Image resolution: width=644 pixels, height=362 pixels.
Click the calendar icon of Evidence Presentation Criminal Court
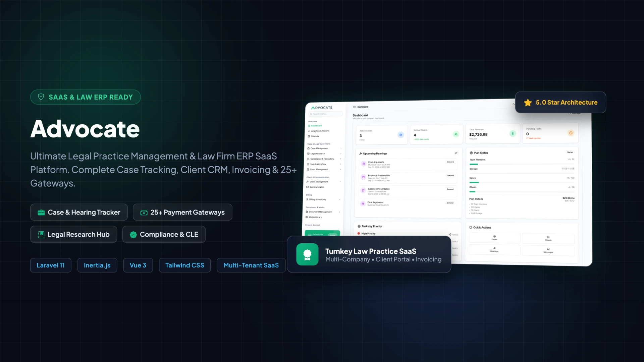363,190
